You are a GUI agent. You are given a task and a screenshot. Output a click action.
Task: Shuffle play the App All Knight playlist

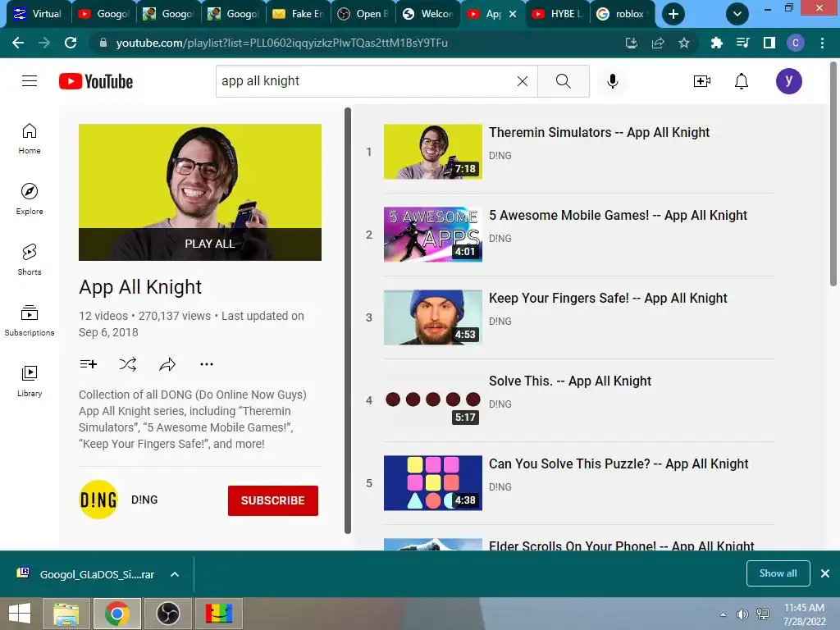tap(127, 364)
